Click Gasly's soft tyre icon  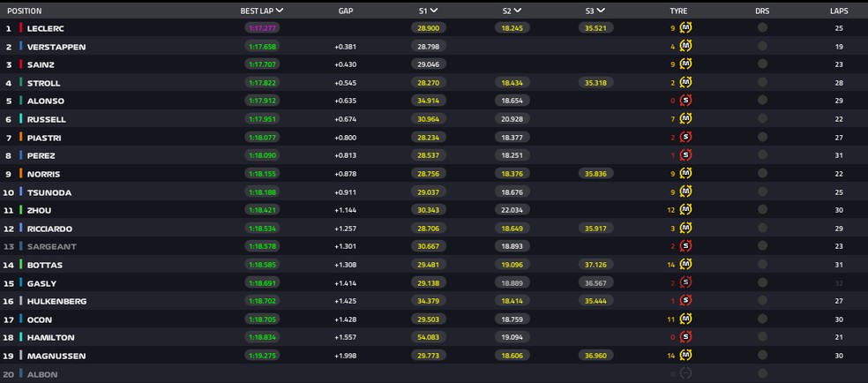[x=686, y=282]
